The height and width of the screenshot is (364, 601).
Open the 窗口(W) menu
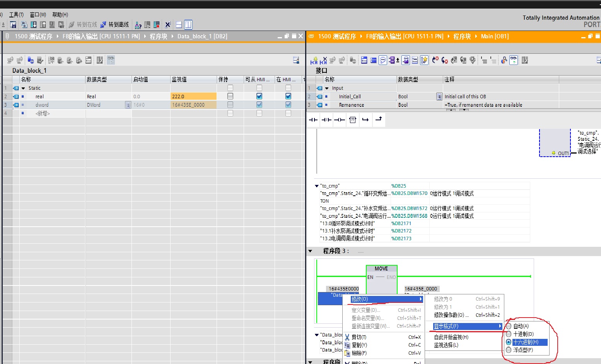click(38, 15)
